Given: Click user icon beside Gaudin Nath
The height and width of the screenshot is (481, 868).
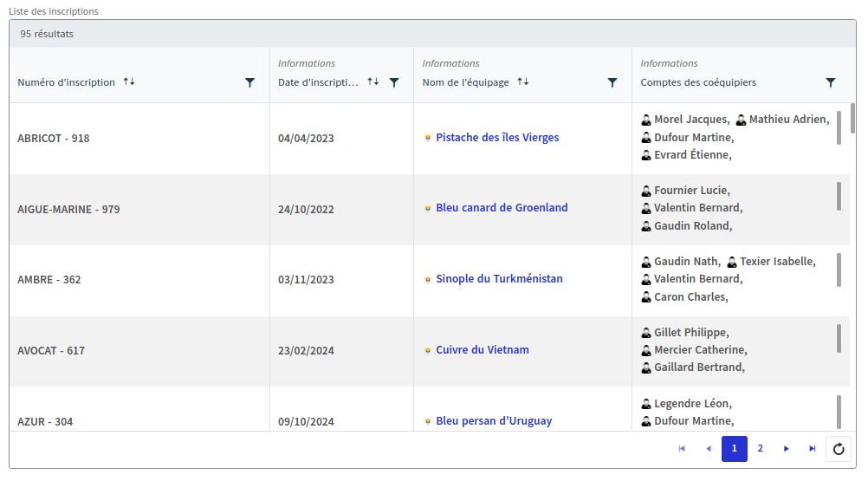Looking at the screenshot, I should [646, 262].
